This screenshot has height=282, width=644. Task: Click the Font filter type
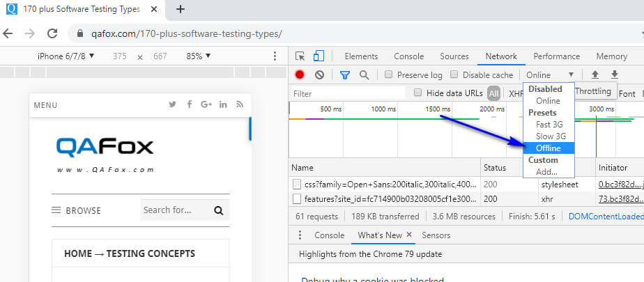coord(627,94)
